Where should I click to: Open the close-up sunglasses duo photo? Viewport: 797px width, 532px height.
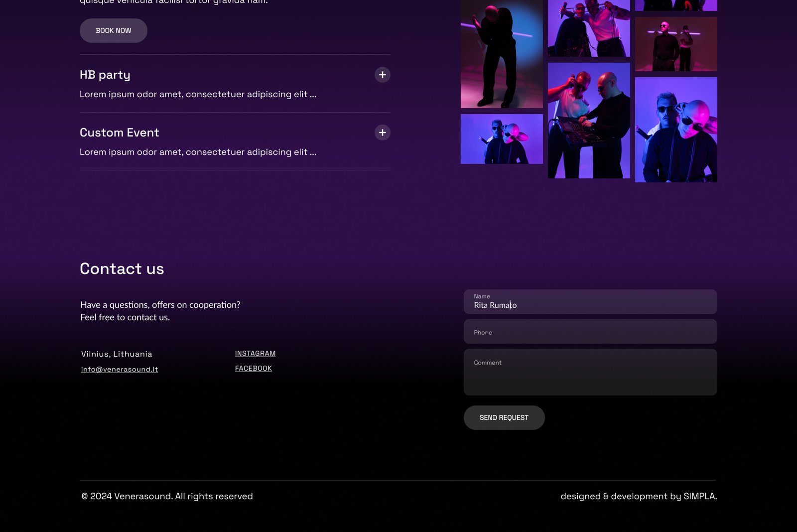pyautogui.click(x=676, y=130)
